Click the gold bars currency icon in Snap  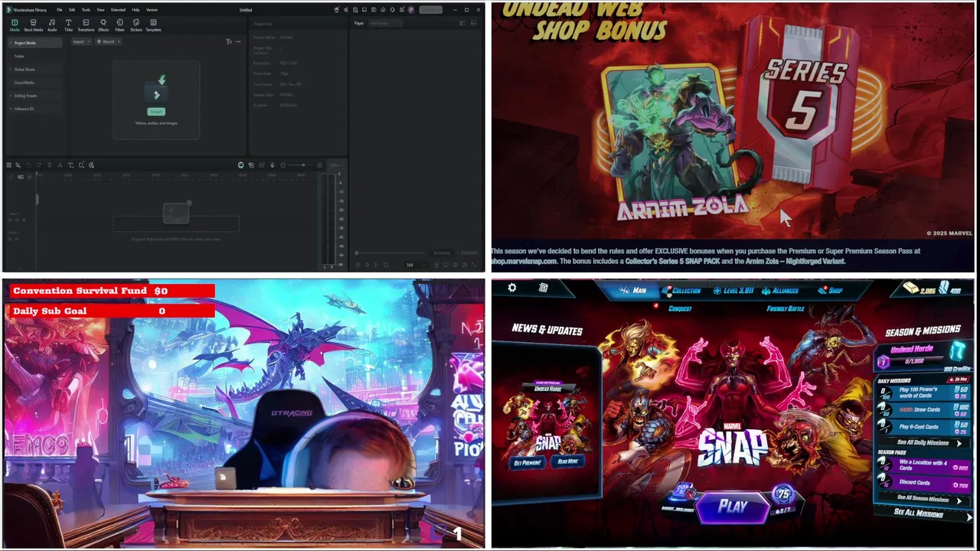click(x=910, y=289)
